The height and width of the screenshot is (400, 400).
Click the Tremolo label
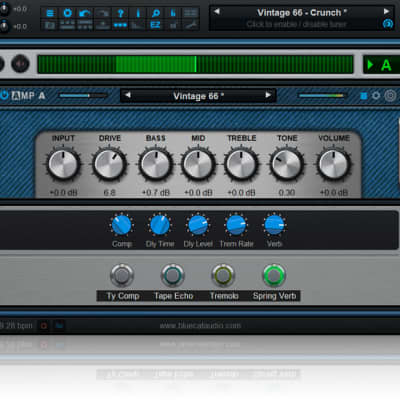tap(224, 296)
